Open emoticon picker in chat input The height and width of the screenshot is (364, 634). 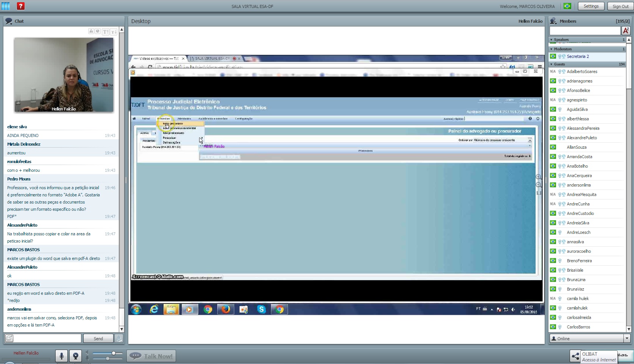tap(9, 338)
